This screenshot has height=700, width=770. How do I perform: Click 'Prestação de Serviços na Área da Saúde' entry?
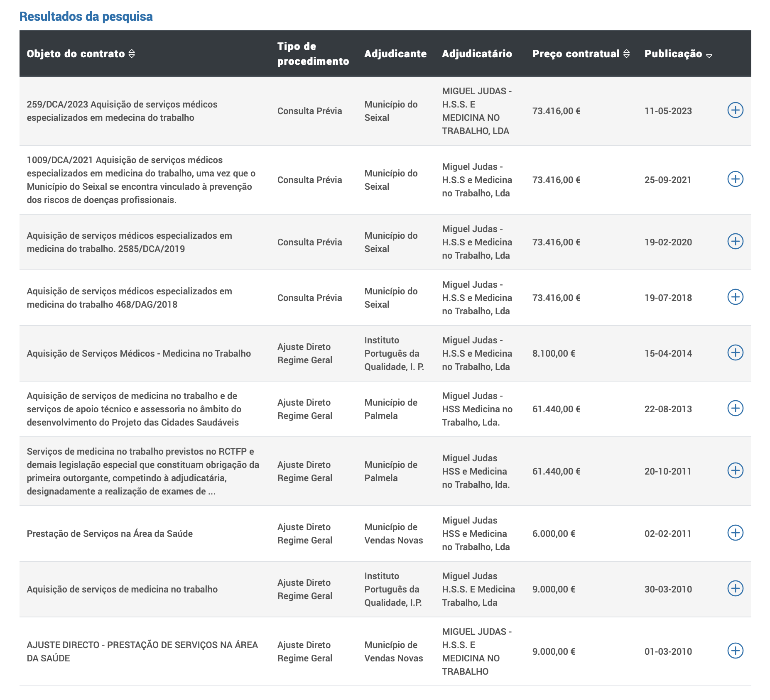coord(110,534)
